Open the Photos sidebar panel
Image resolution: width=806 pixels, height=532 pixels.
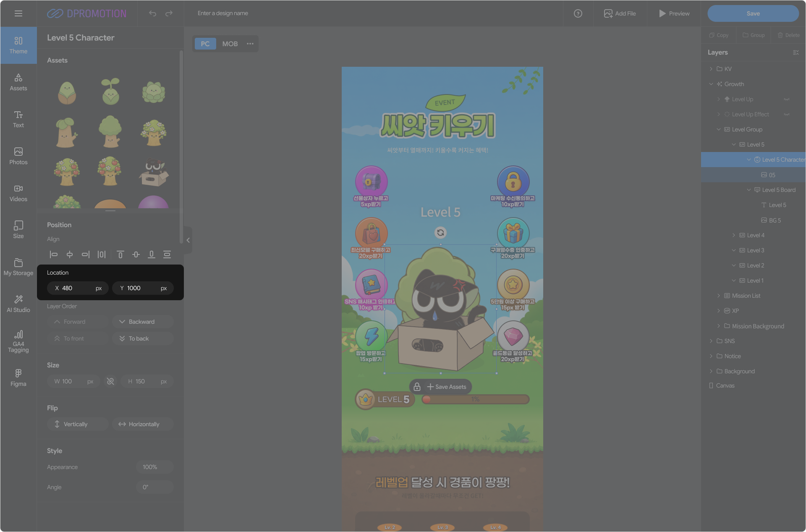18,156
